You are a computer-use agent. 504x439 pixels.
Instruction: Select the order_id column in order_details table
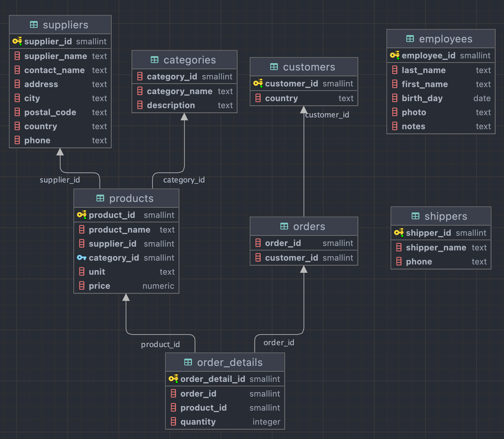(x=225, y=394)
